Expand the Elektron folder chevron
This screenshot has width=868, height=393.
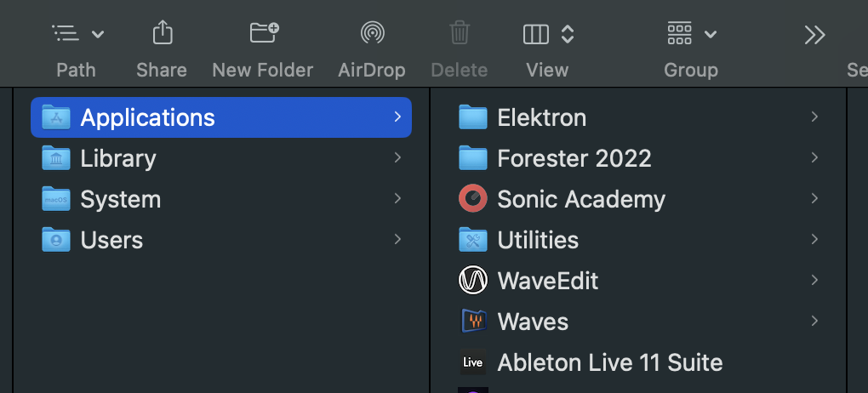(x=814, y=117)
